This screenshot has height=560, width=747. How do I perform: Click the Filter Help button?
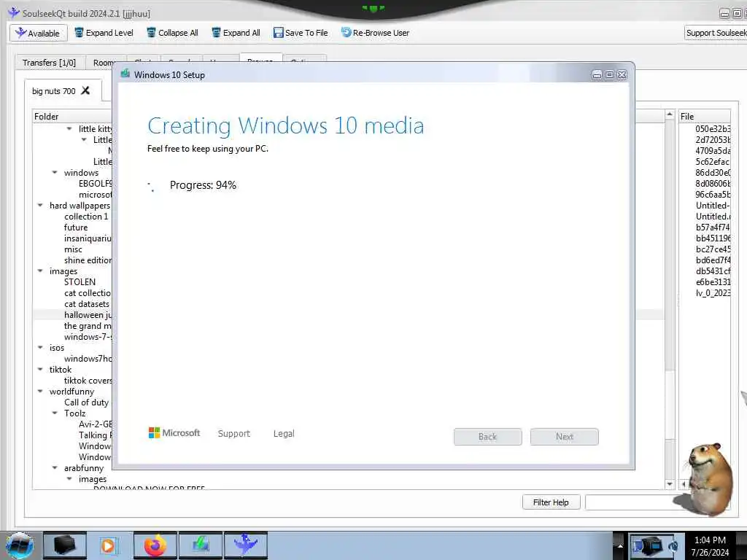(551, 502)
